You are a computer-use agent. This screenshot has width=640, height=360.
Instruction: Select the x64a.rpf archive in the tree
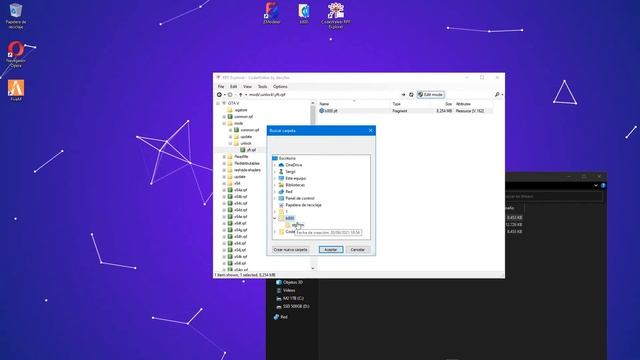(240, 190)
